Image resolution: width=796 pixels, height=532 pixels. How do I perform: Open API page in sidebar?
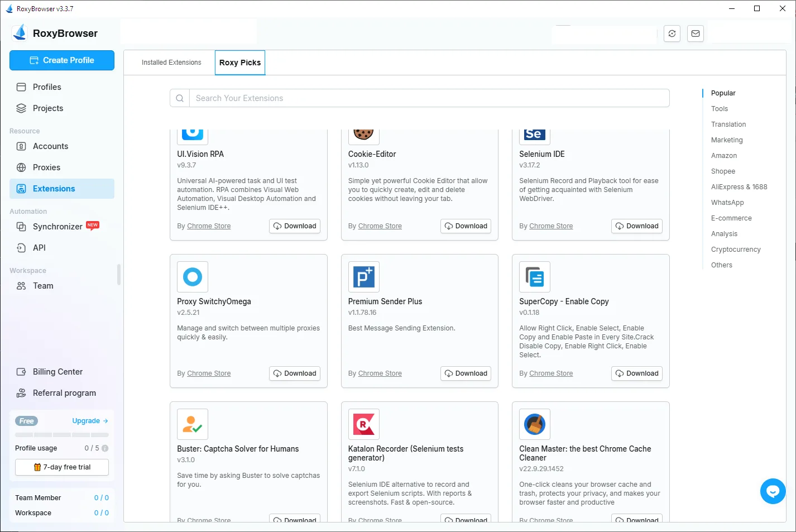pos(62,248)
